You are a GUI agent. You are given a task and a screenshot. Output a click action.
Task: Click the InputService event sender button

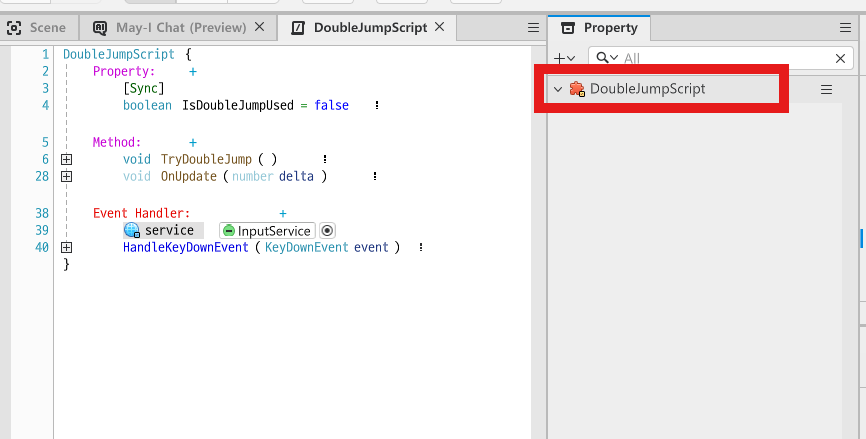coord(267,231)
